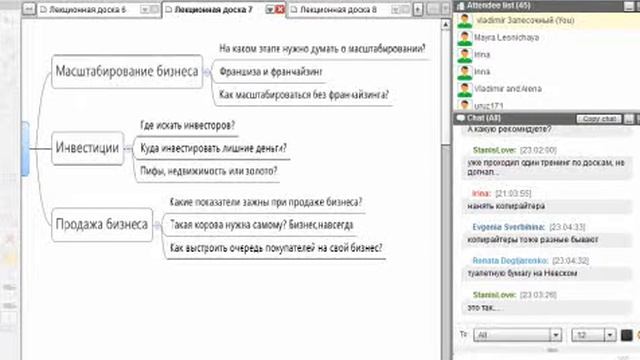Click the blue root node handle at left edge

point(25,149)
